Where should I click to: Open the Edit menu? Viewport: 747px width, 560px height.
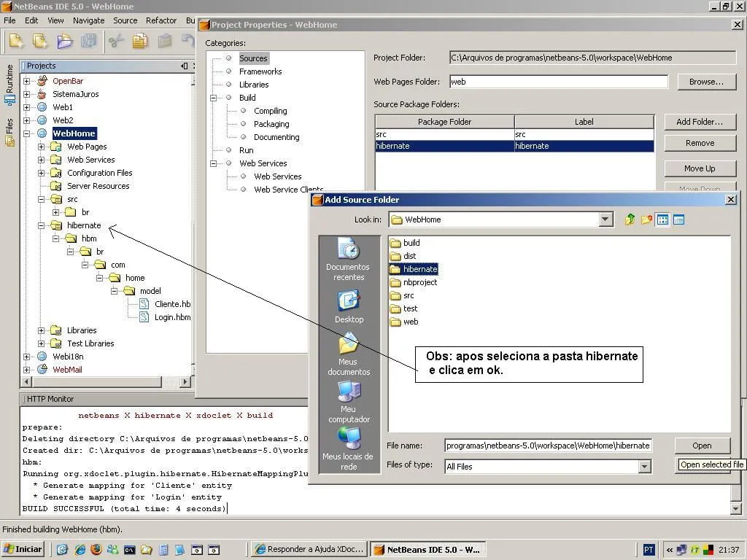pos(31,20)
